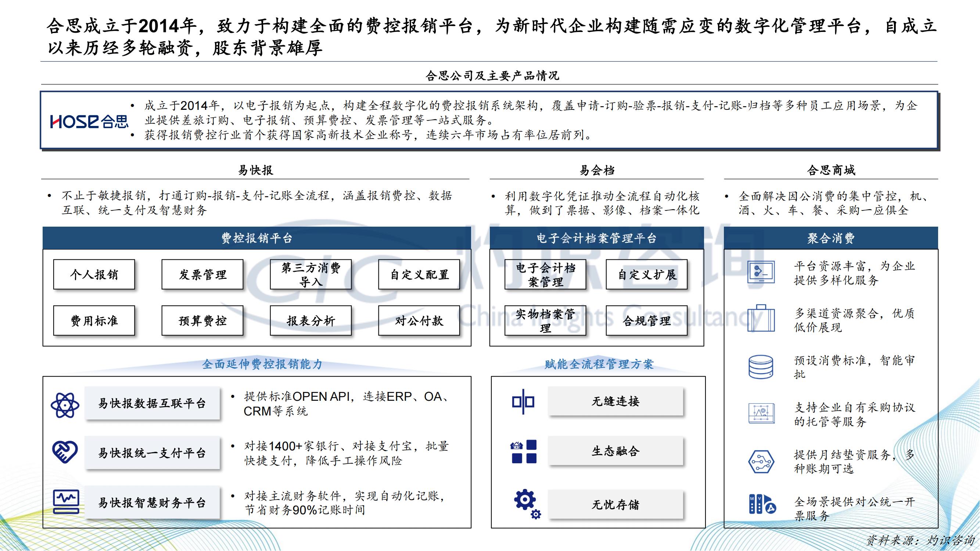The image size is (980, 551).
Task: Click the hexagon circuit icon beside 提供月结垫资服务
Action: [761, 461]
